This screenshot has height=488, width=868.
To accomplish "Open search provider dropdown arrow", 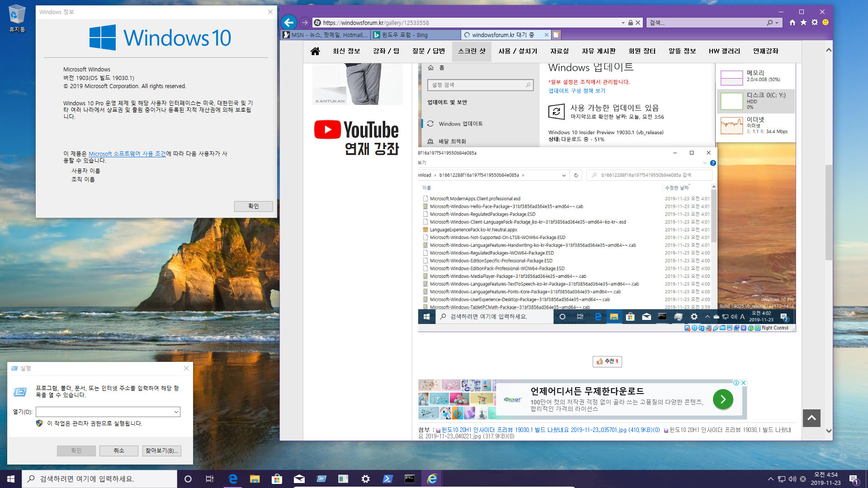I will pos(777,23).
